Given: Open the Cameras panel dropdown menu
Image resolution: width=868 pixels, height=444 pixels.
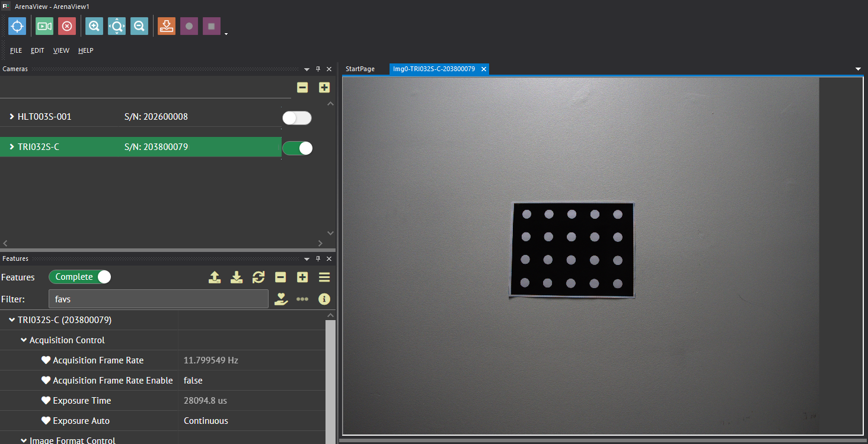Looking at the screenshot, I should pos(307,69).
